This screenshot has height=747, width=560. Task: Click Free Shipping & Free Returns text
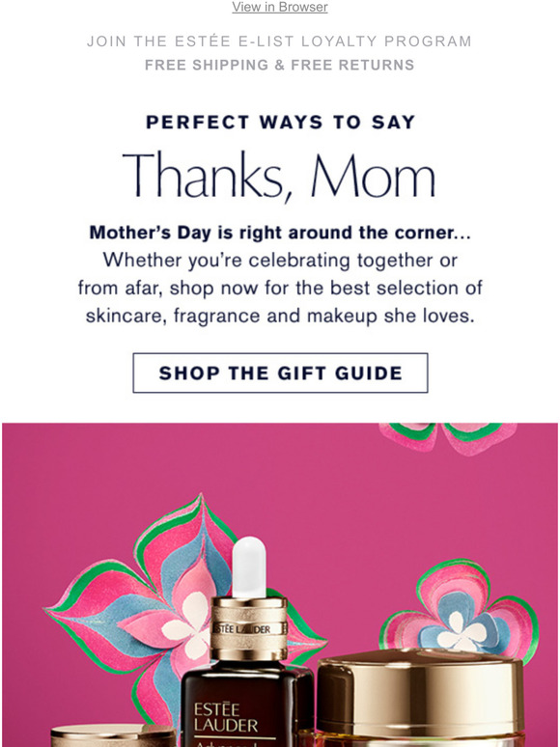280,65
